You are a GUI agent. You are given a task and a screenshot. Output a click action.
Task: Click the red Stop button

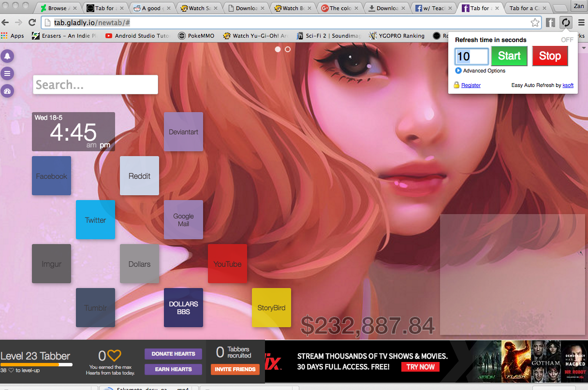coord(550,56)
